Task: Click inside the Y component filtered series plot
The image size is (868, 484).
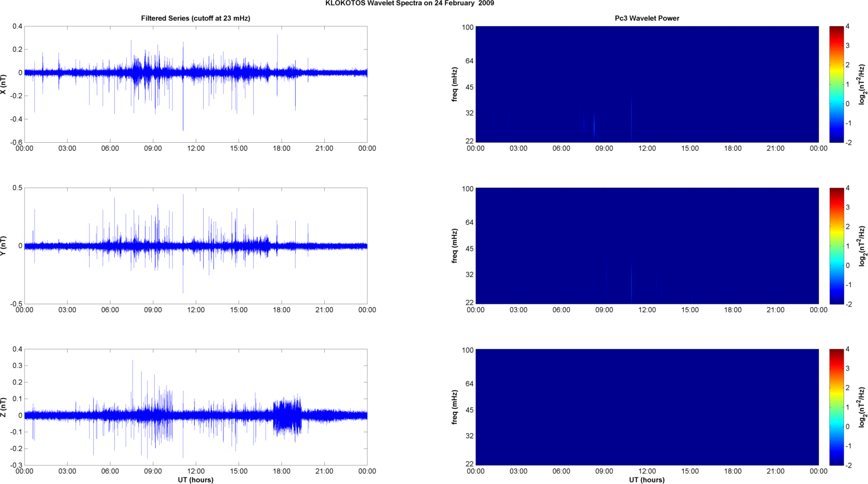Action: [x=196, y=246]
